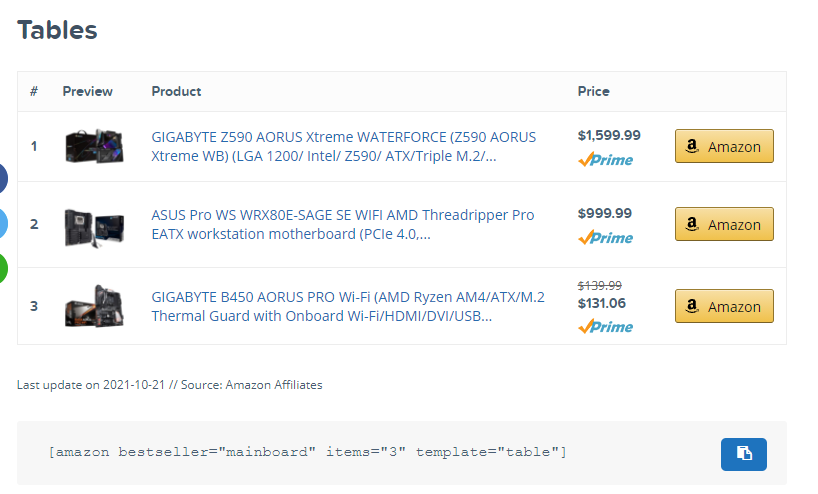Click the Last update on 2021-10-21 note
Image resolution: width=818 pixels, height=494 pixels.
pyautogui.click(x=170, y=384)
